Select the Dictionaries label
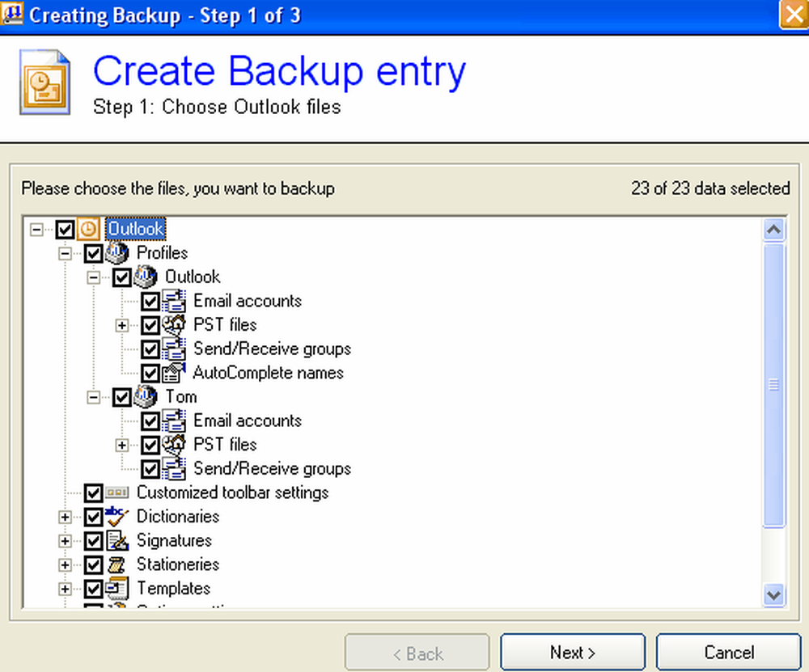Viewport: 809px width, 672px height. pyautogui.click(x=178, y=517)
